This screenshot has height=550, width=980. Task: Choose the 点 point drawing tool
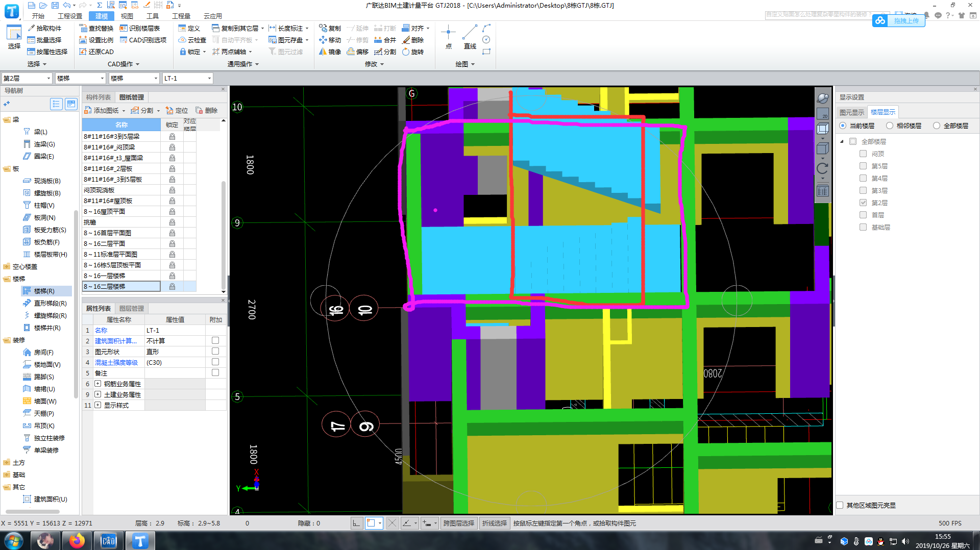(448, 37)
